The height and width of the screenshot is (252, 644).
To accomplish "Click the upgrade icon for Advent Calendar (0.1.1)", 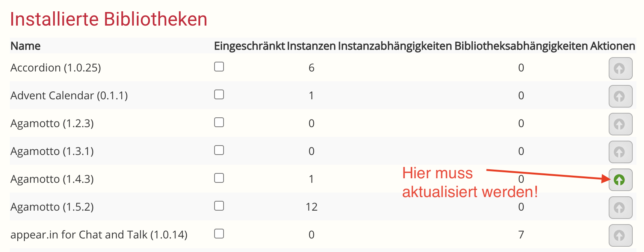I will (x=620, y=96).
